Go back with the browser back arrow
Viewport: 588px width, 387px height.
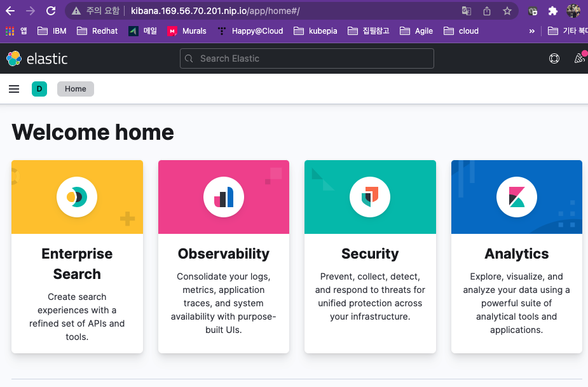tap(10, 11)
